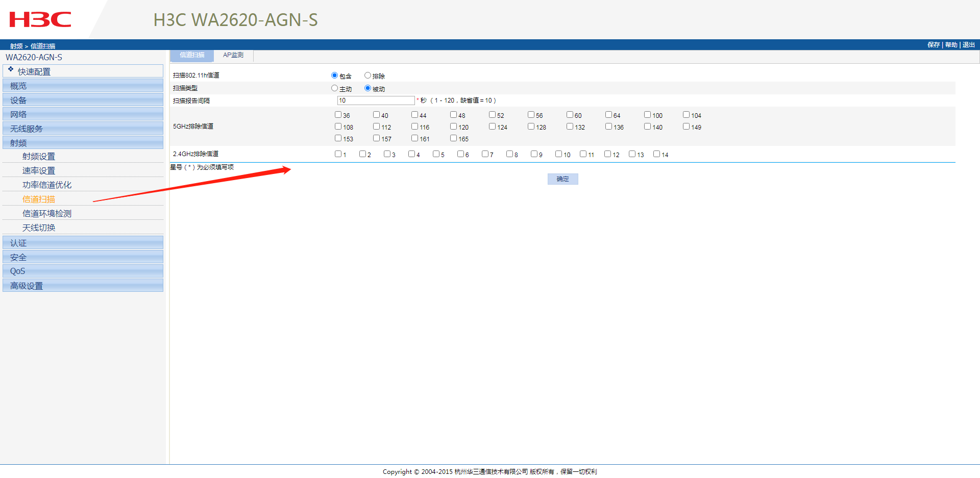
Task: Tick 5GHz channel 149 checkbox
Action: point(686,127)
